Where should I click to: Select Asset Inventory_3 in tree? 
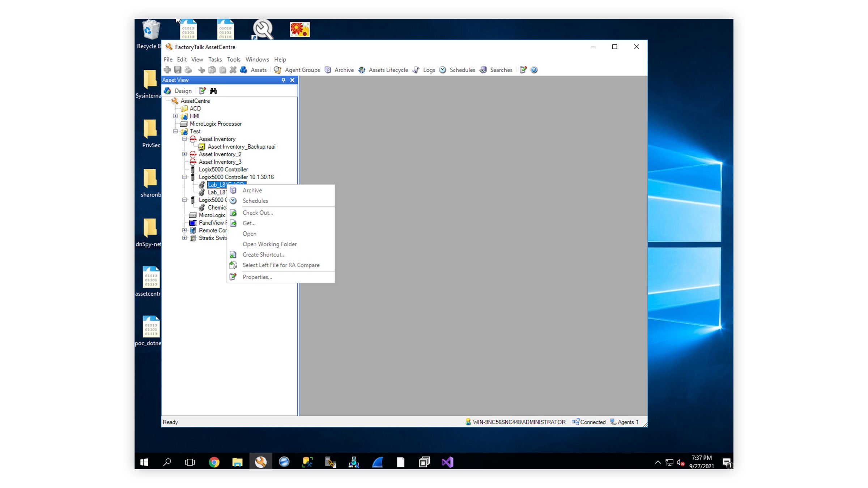(220, 162)
